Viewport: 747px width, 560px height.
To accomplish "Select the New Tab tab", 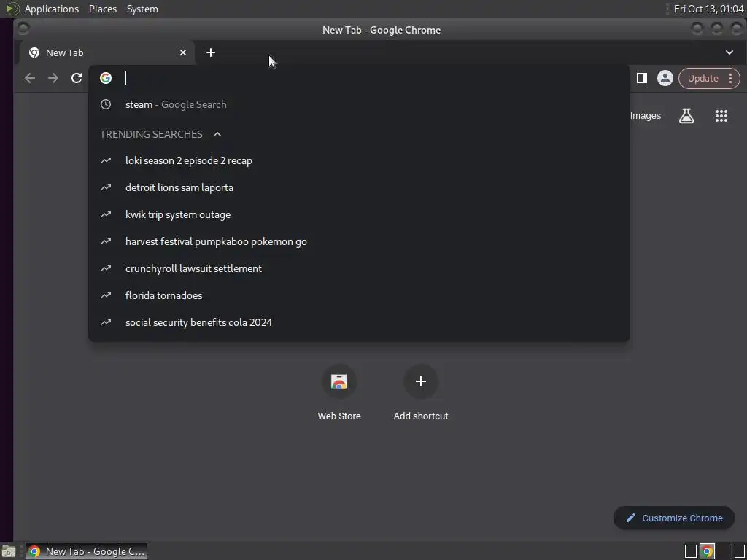I will click(x=107, y=52).
